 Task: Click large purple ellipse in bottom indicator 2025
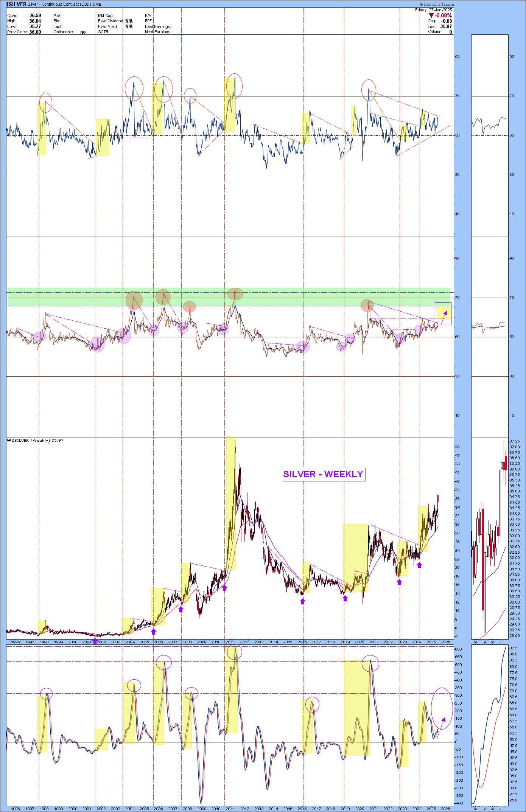click(x=442, y=708)
